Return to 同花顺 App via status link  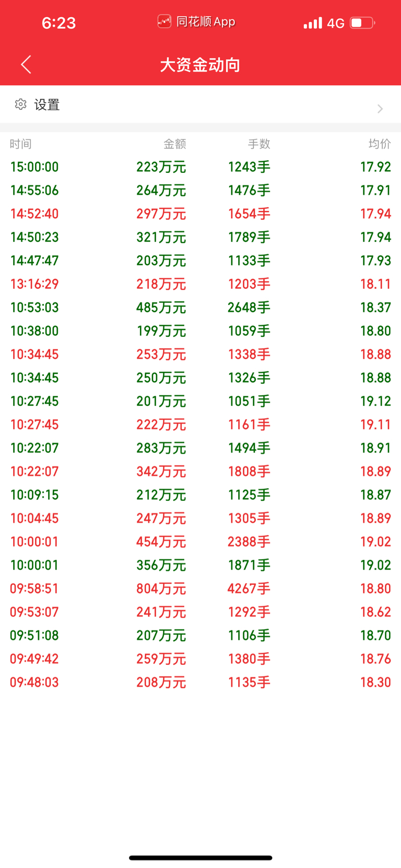pyautogui.click(x=197, y=22)
